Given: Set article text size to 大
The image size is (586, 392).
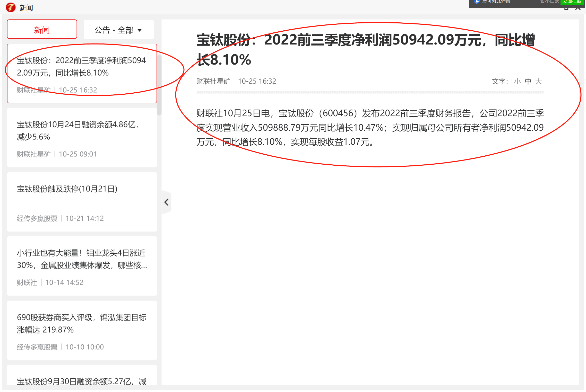Looking at the screenshot, I should (539, 81).
